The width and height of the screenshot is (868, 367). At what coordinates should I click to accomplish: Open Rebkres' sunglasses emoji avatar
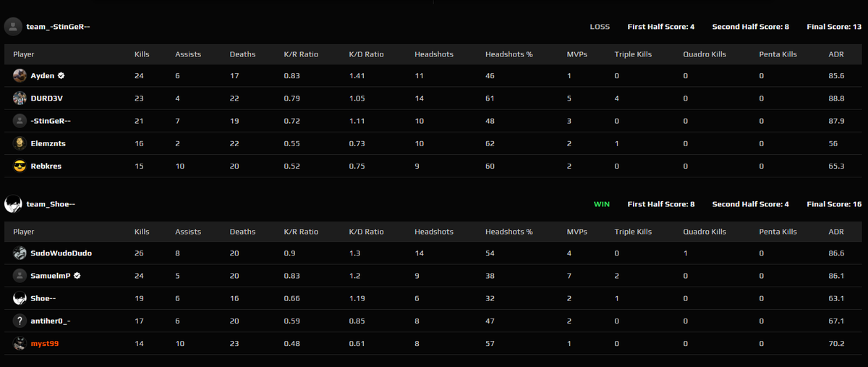20,166
